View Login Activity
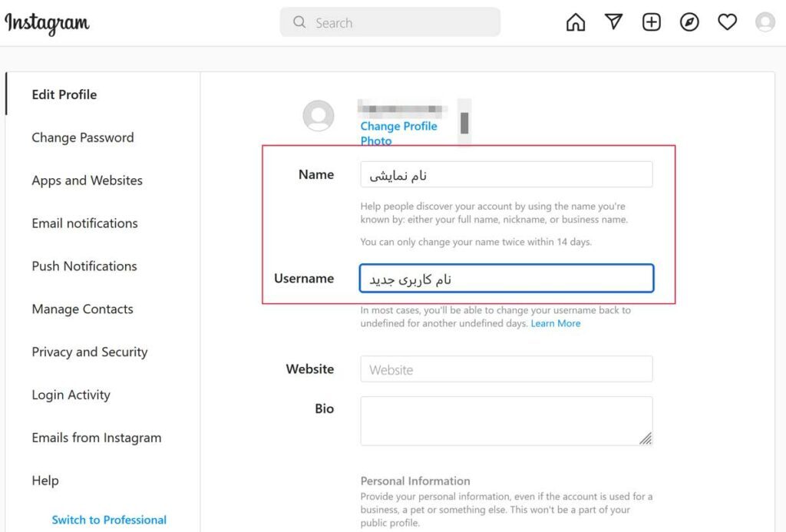786x532 pixels. 71,395
